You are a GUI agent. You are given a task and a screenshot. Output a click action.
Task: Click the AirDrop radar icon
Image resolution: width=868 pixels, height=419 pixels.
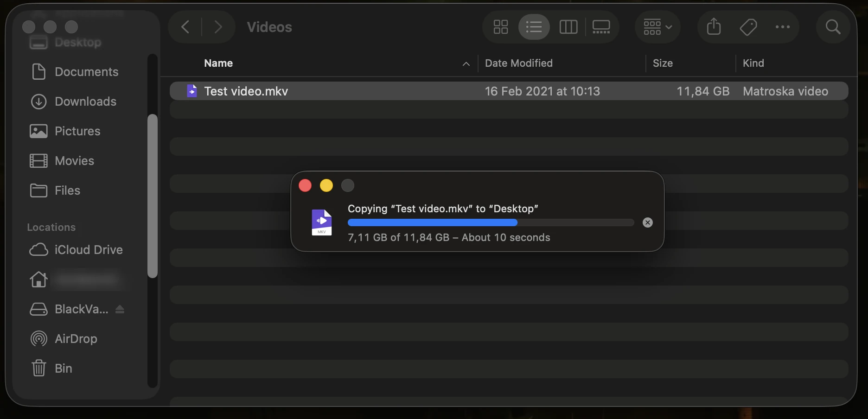pos(38,339)
